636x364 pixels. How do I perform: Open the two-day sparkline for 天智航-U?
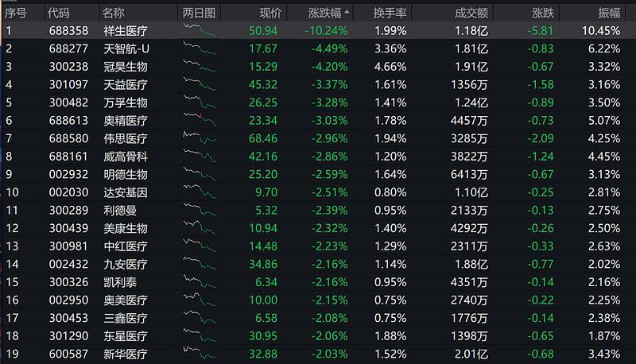coord(200,48)
